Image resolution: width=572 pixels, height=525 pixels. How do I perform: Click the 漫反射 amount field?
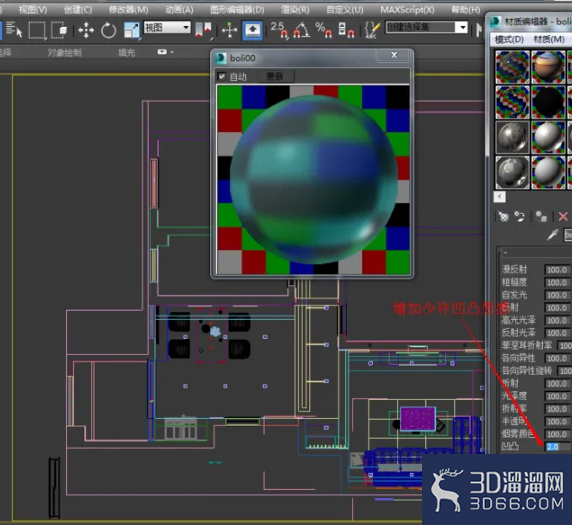tap(557, 270)
